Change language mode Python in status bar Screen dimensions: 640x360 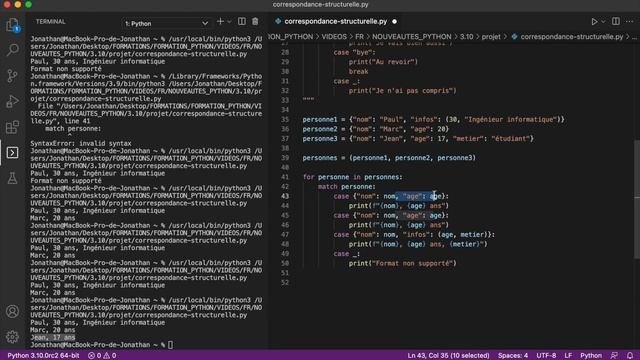click(591, 356)
